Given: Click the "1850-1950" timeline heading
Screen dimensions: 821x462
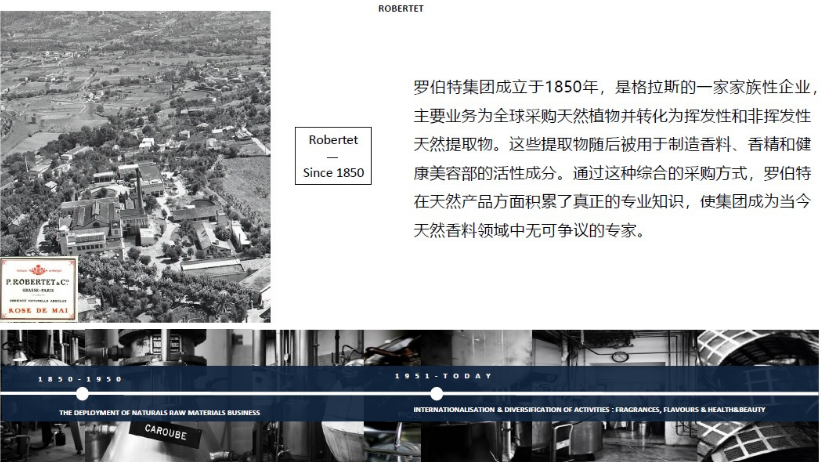Looking at the screenshot, I should point(80,379).
